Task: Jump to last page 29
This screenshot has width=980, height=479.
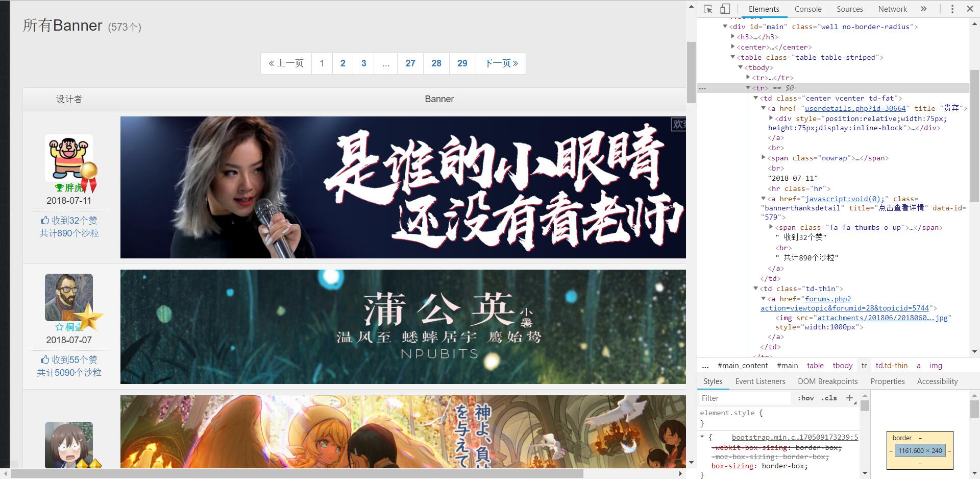Action: click(x=462, y=63)
